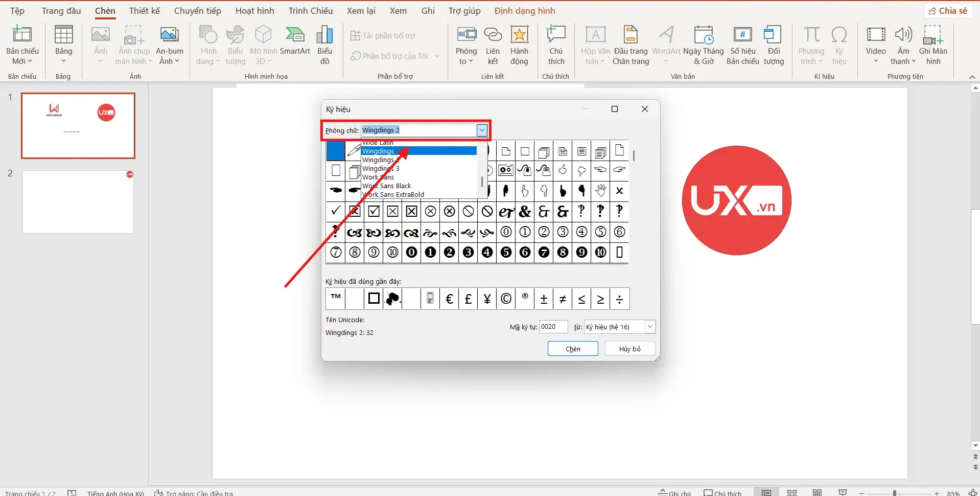Expand the Hình dạng shapes gallery
Screen dimensions: 980x496
click(x=208, y=46)
